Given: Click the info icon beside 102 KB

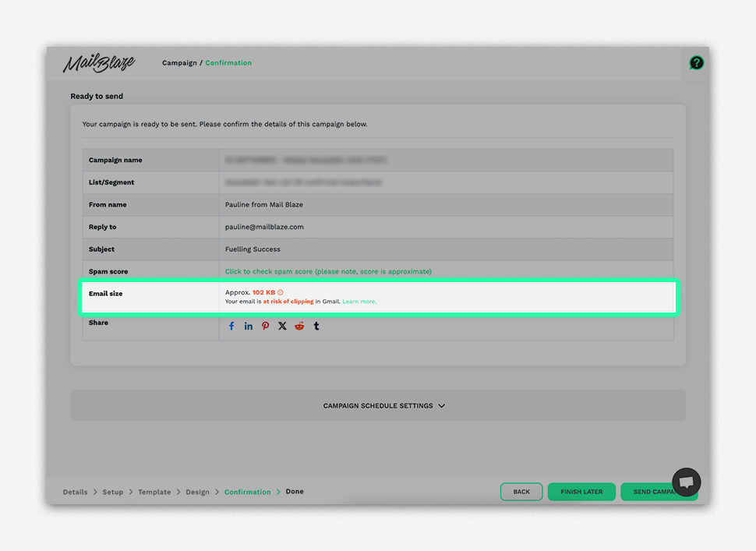Looking at the screenshot, I should (281, 292).
